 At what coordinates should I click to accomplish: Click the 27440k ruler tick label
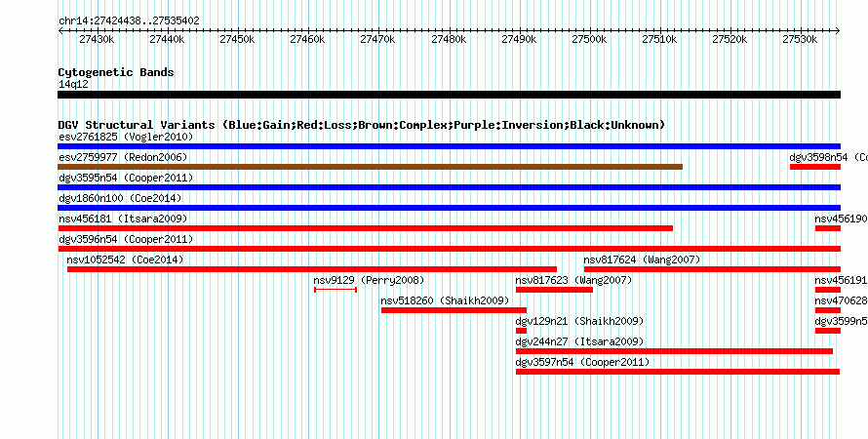click(x=167, y=40)
